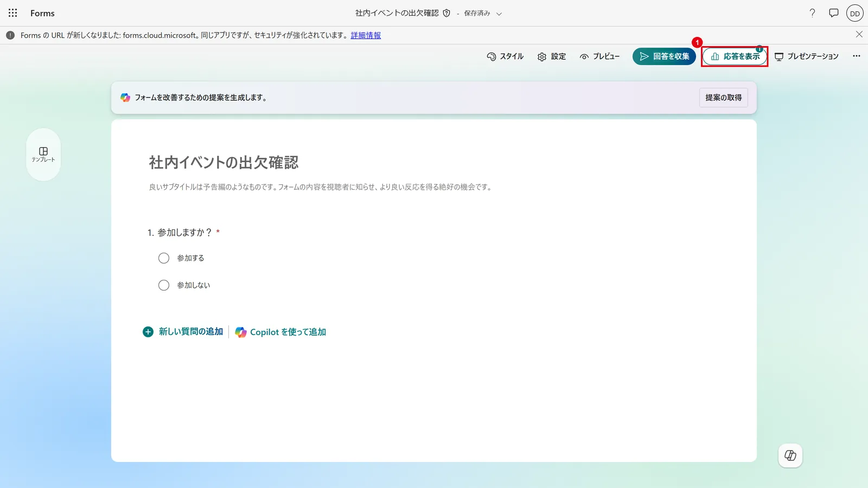Open the app launcher grid icon
This screenshot has height=488, width=868.
[x=13, y=13]
